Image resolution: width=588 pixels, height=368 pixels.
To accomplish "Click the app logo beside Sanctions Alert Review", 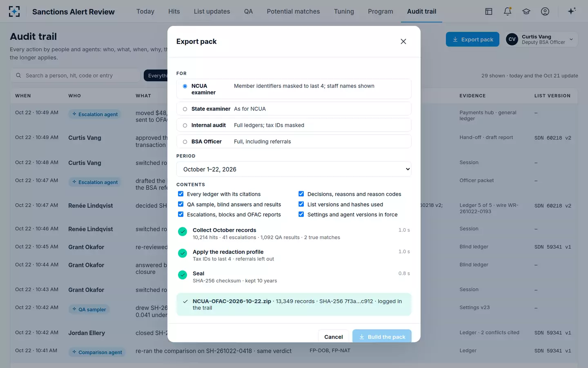I will coord(14,11).
